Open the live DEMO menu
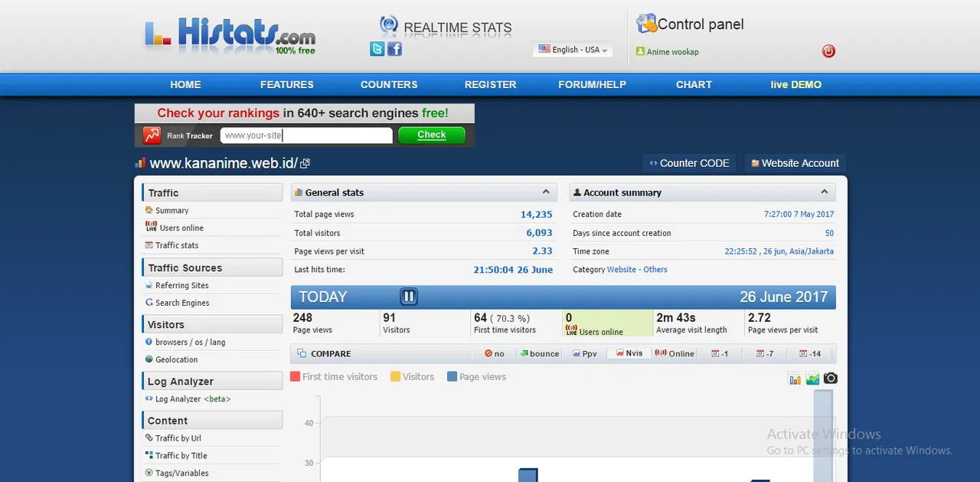The height and width of the screenshot is (482, 980). click(796, 84)
